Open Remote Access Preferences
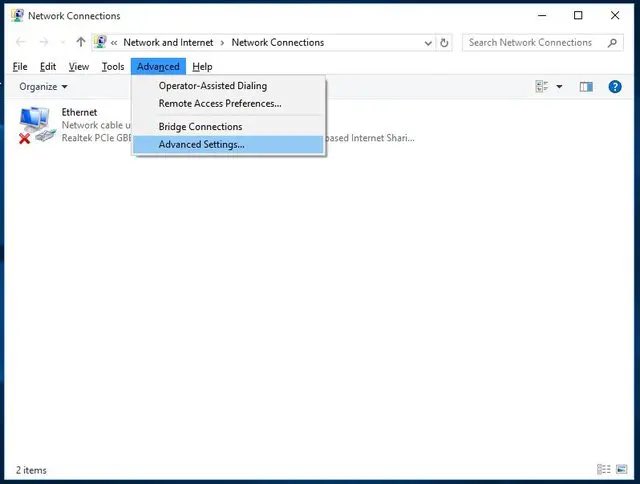 point(229,104)
